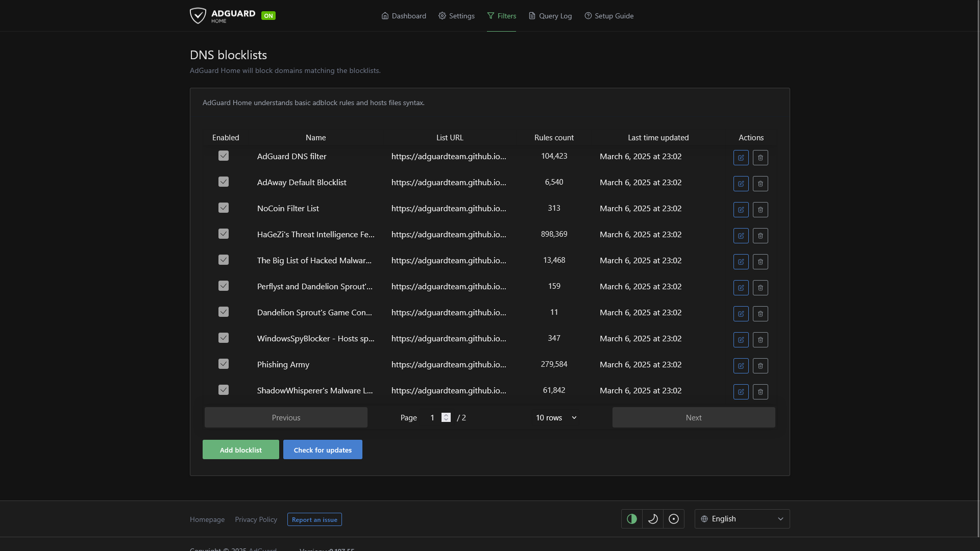Open the Setup Guide
This screenshot has height=551, width=980.
coord(609,16)
